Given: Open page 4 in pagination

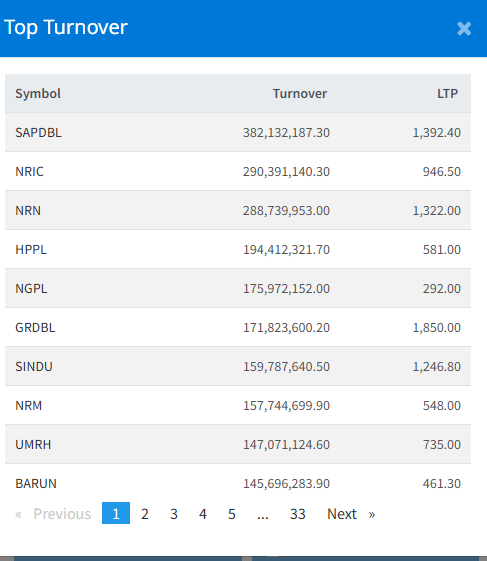Looking at the screenshot, I should pos(203,514).
